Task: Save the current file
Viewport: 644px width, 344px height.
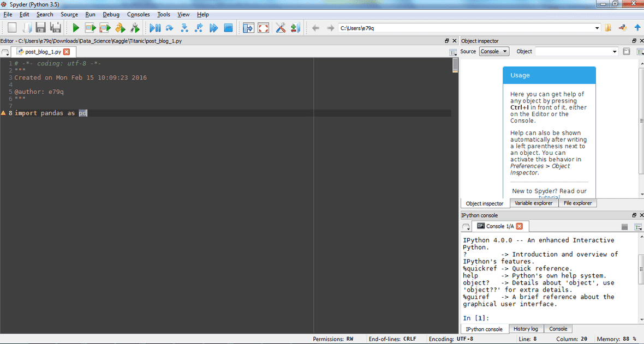Action: (41, 27)
